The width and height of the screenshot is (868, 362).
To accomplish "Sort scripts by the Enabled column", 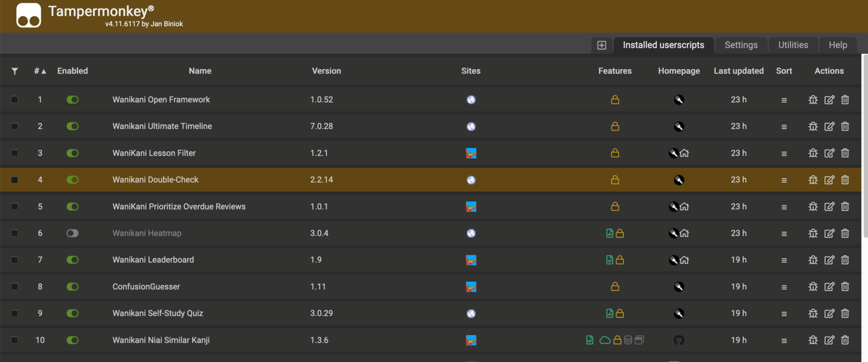I will (x=72, y=71).
